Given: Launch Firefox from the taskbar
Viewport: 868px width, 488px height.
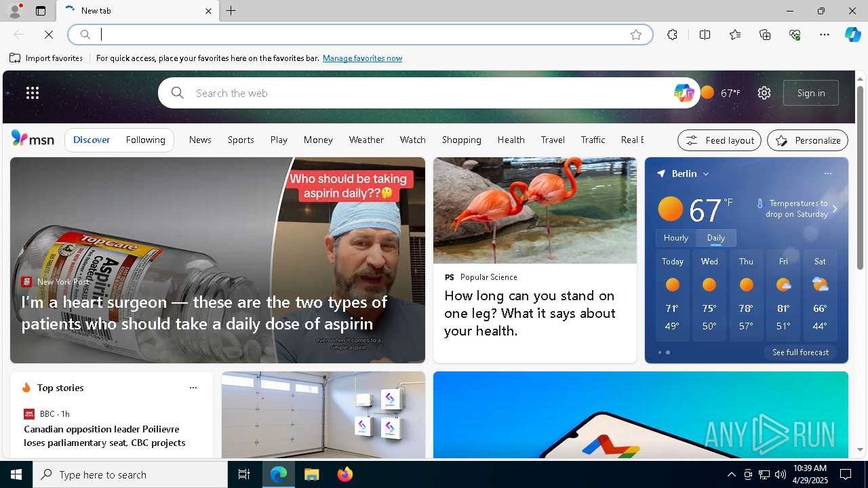Looking at the screenshot, I should [345, 474].
